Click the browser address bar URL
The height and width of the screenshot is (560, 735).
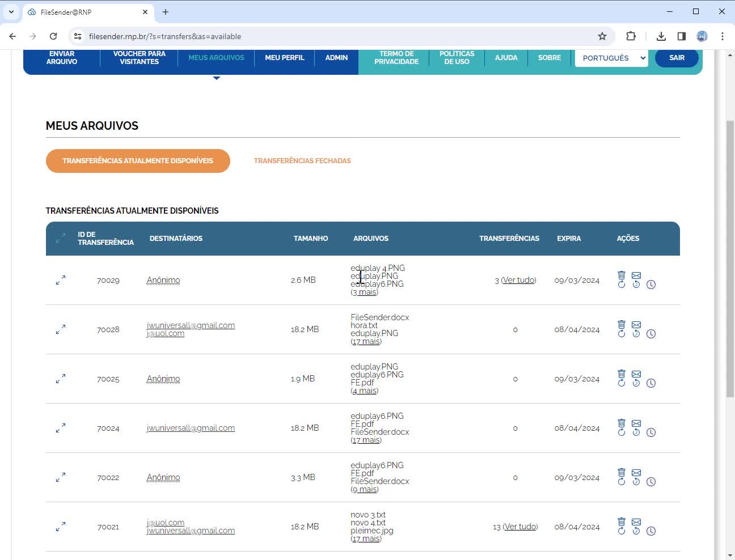pyautogui.click(x=165, y=36)
